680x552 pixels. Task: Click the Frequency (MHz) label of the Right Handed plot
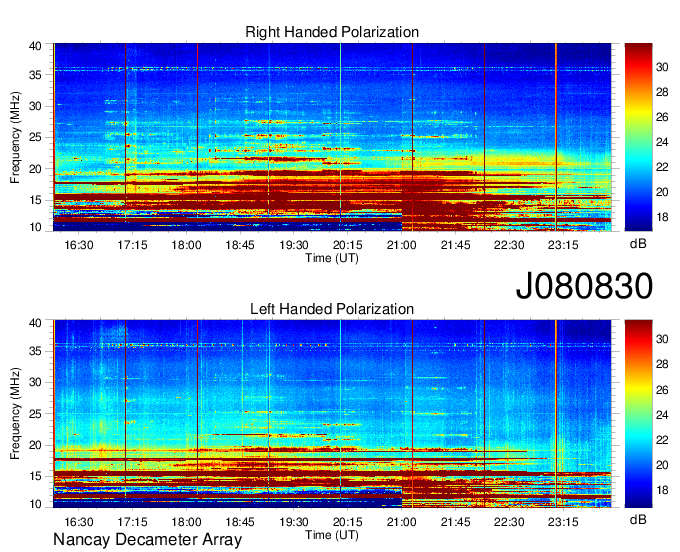(x=15, y=137)
